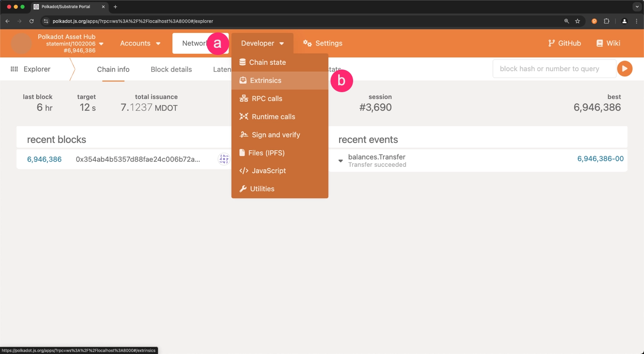644x354 pixels.
Task: Select the Sign and verify tool
Action: pos(275,135)
